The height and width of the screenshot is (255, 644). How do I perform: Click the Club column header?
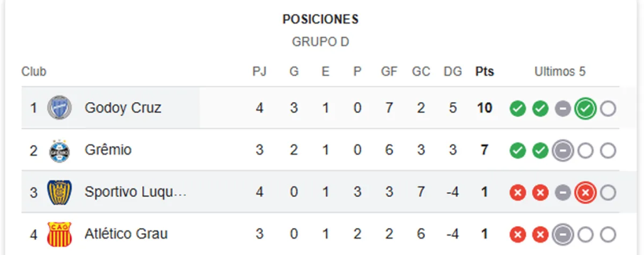[34, 72]
